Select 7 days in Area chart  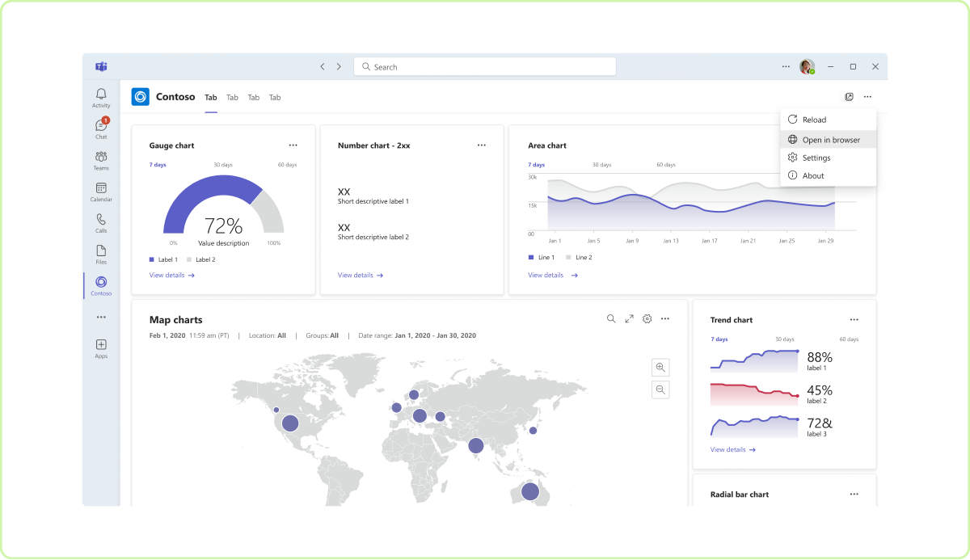point(537,165)
